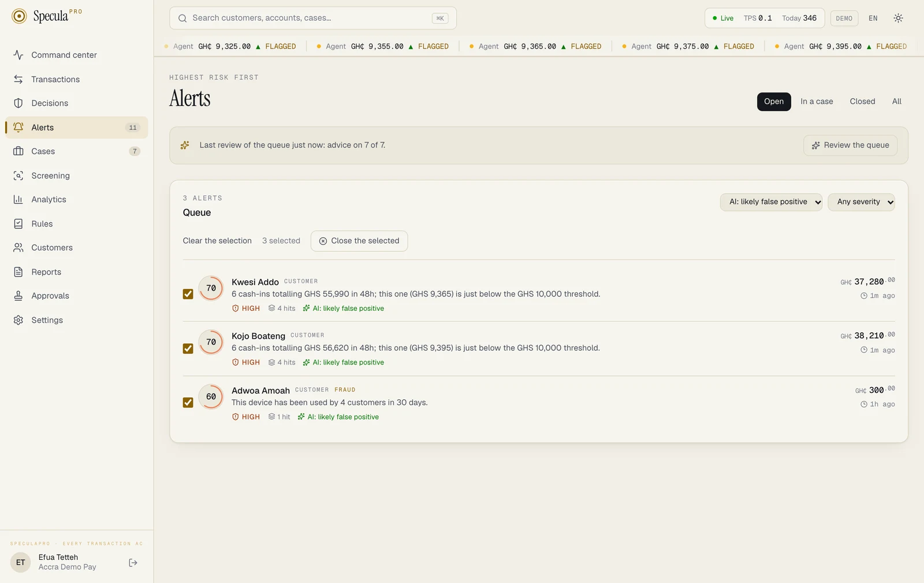Click the Reports document icon

pos(18,272)
